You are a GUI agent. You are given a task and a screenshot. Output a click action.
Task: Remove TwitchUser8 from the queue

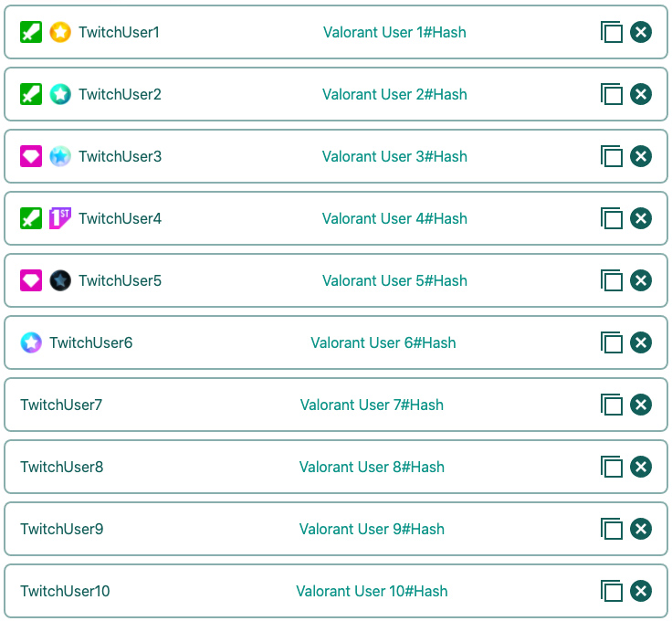tap(641, 467)
